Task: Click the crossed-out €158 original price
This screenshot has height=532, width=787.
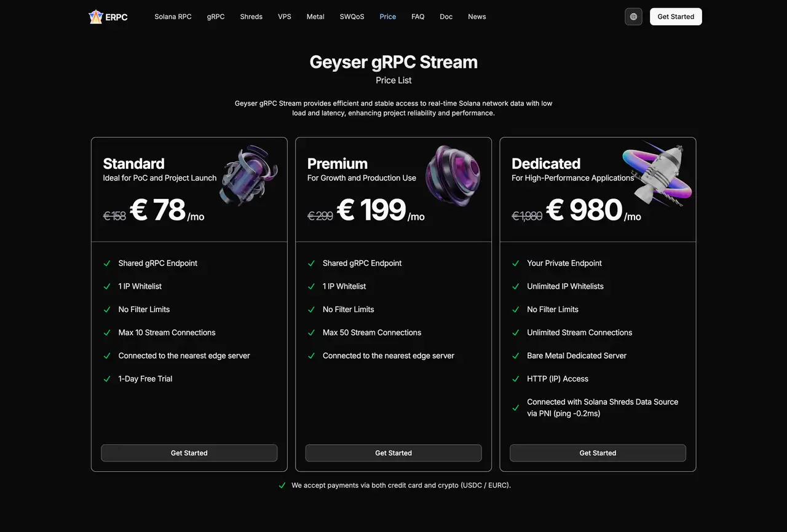Action: (x=114, y=216)
